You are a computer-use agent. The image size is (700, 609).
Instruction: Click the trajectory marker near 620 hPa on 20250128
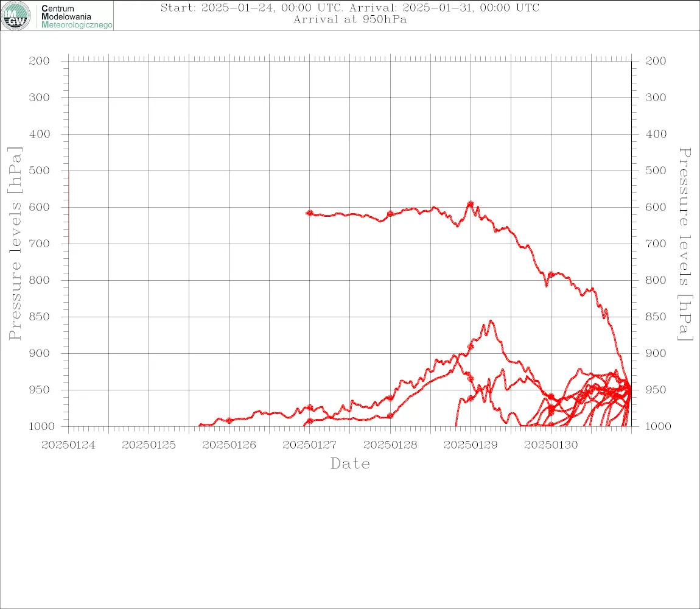(x=390, y=214)
